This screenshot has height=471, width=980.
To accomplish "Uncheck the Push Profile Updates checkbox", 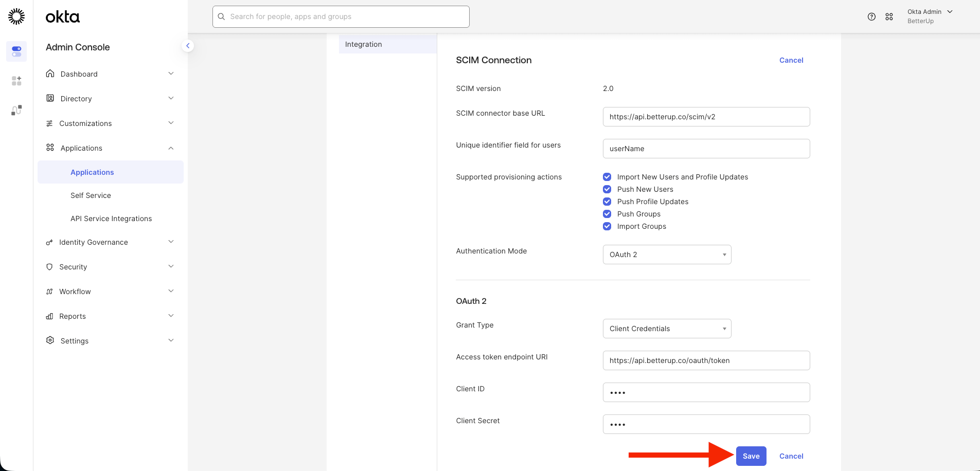I will tap(607, 202).
